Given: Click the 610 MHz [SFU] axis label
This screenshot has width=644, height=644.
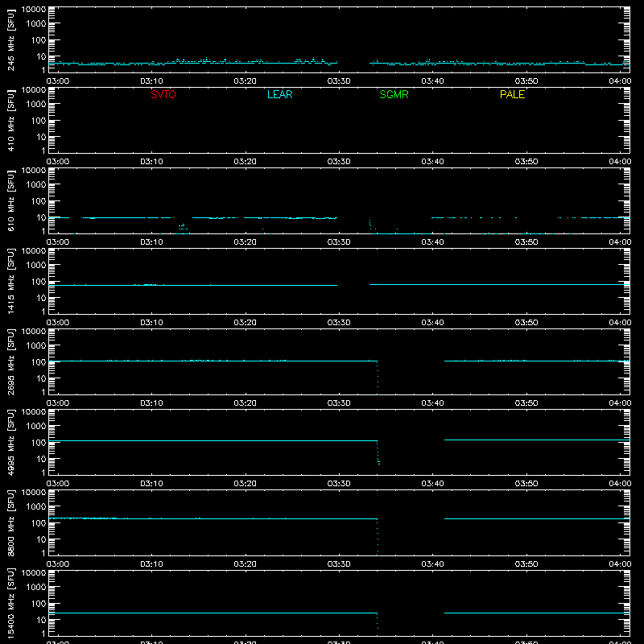Looking at the screenshot, I should [x=10, y=200].
